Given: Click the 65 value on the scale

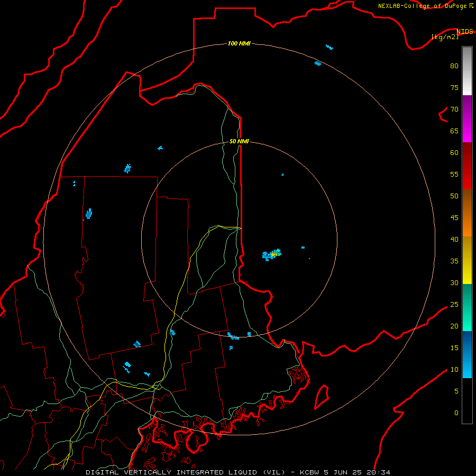Looking at the screenshot, I should pyautogui.click(x=454, y=131).
